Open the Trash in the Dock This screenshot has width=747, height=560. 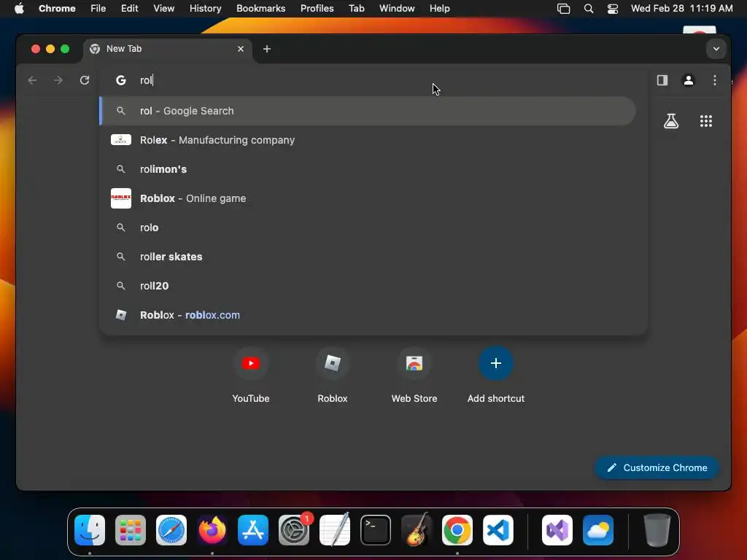pyautogui.click(x=657, y=530)
